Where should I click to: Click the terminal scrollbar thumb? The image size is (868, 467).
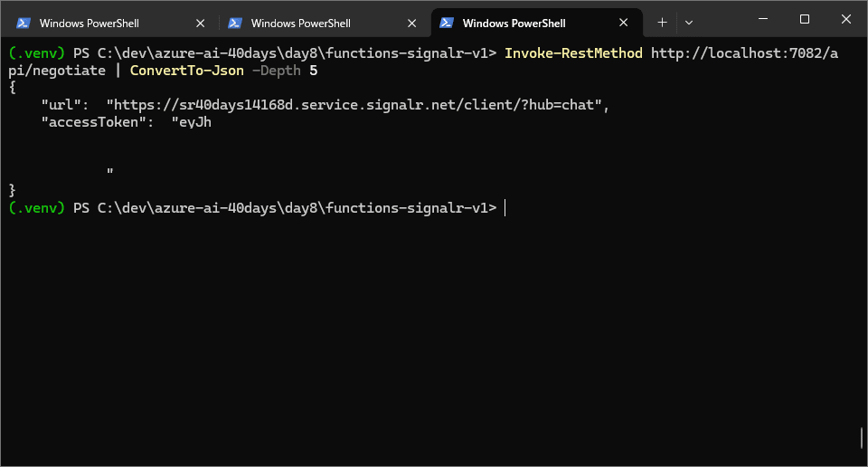point(862,438)
